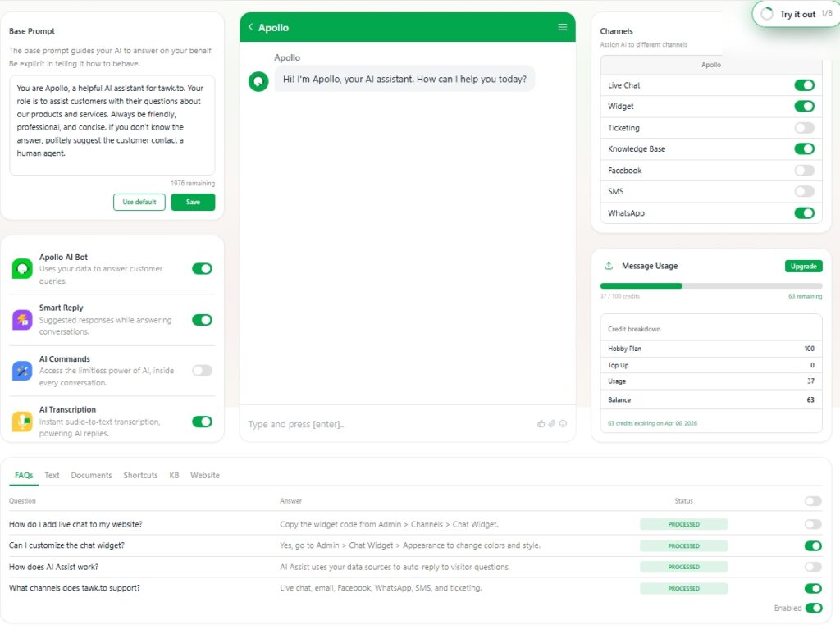This screenshot has height=634, width=840.
Task: Click the message usage progress bar
Action: pyautogui.click(x=711, y=286)
